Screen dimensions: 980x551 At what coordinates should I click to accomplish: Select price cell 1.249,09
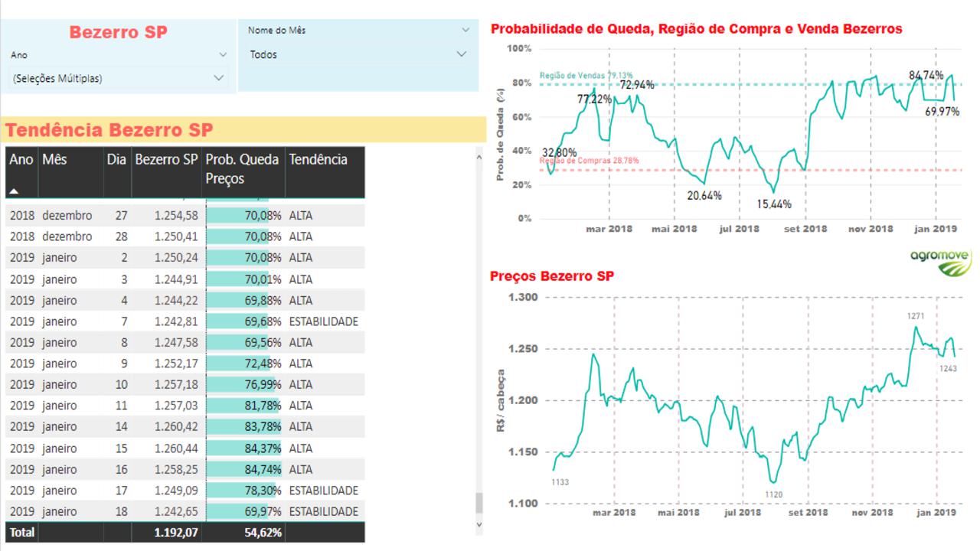click(175, 491)
